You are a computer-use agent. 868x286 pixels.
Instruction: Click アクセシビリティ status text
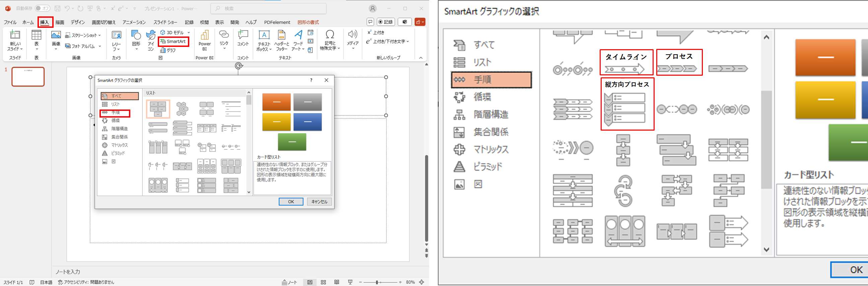click(x=86, y=282)
